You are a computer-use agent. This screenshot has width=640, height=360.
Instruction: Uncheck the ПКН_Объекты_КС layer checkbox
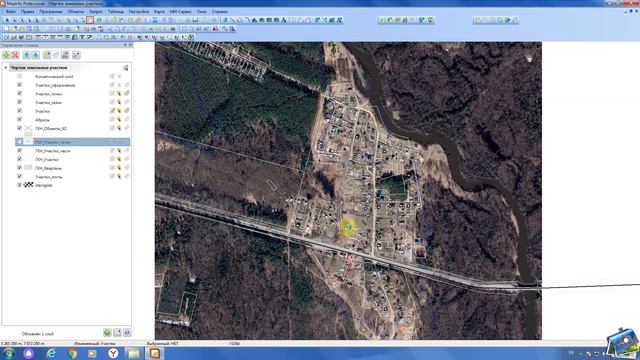19,128
